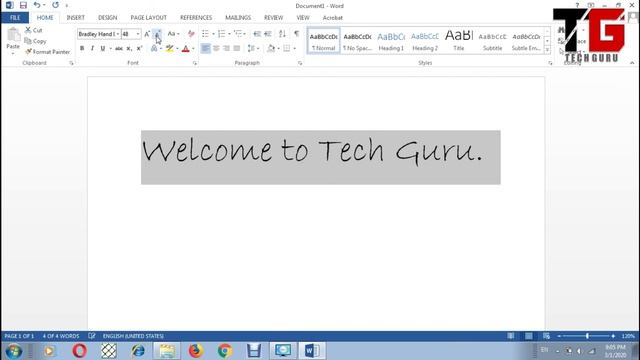Align text right
The image size is (640, 360).
(x=226, y=49)
